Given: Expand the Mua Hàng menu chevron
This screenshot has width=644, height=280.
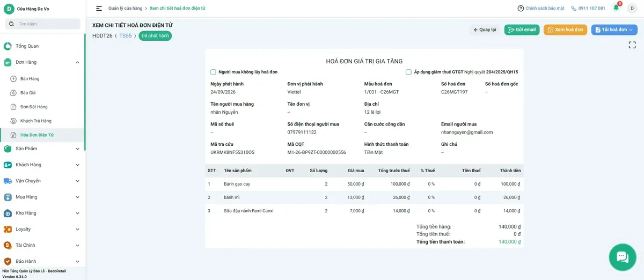Looking at the screenshot, I should point(77,197).
